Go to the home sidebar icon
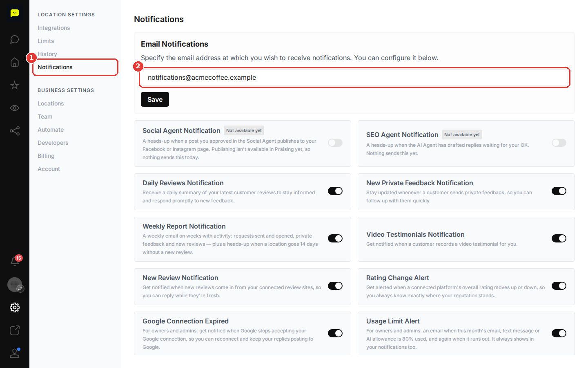 (x=15, y=62)
